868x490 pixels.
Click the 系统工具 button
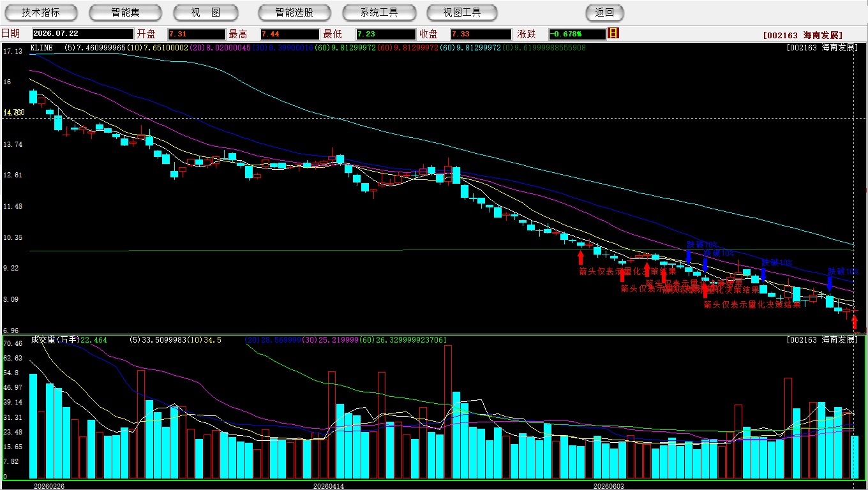pyautogui.click(x=379, y=12)
